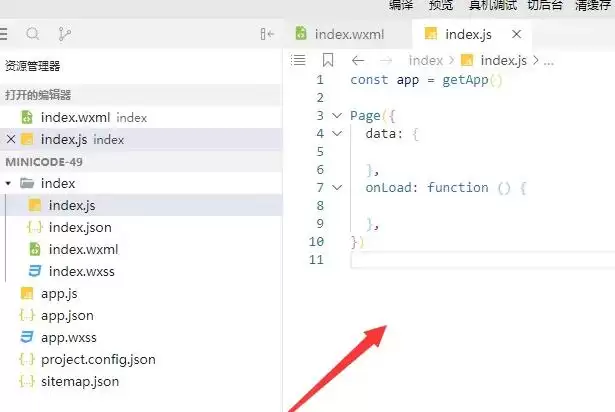615x412 pixels.
Task: Fold the Page block at line 3
Action: pos(337,116)
